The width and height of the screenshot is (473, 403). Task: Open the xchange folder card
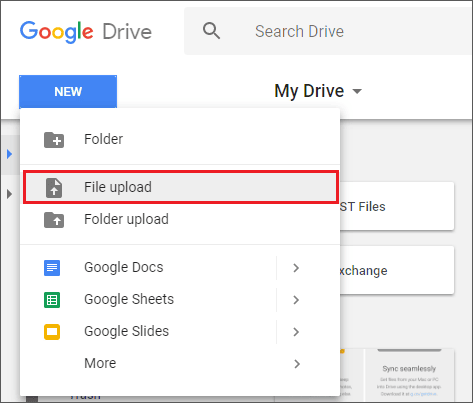[397, 270]
